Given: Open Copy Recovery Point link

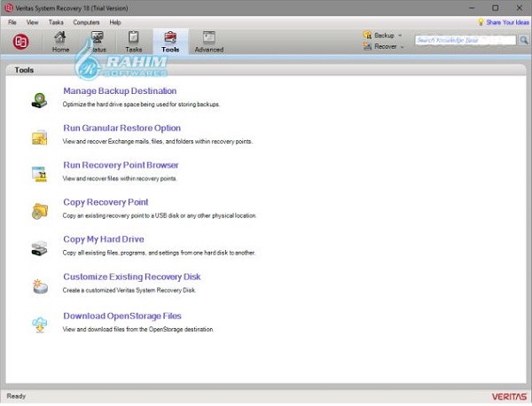Looking at the screenshot, I should 106,202.
